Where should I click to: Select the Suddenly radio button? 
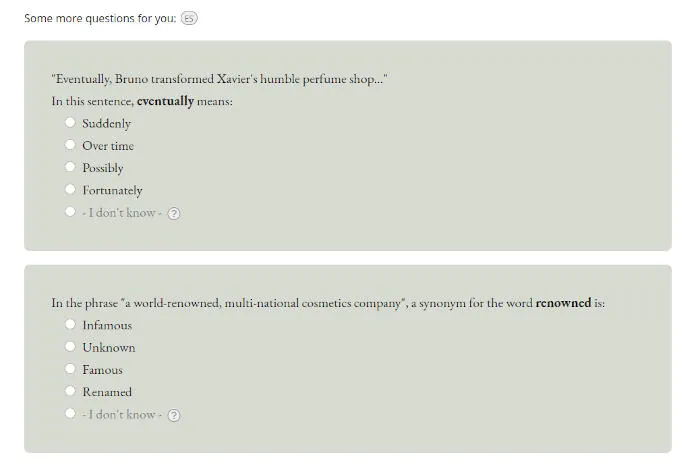[x=70, y=122]
